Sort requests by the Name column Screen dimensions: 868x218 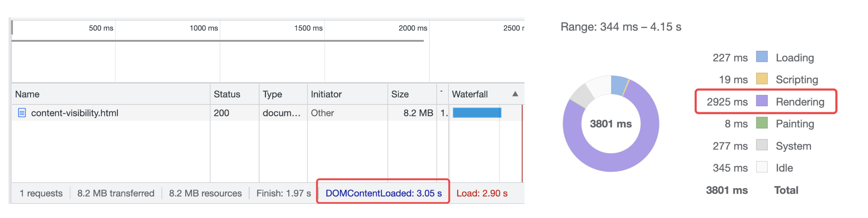[x=28, y=94]
